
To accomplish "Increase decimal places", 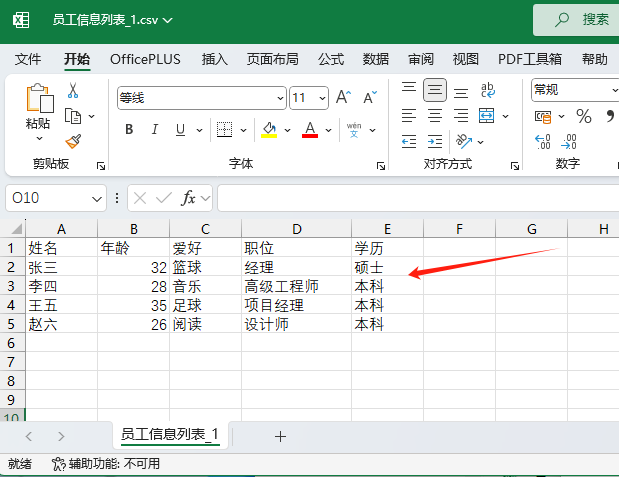I will point(542,142).
